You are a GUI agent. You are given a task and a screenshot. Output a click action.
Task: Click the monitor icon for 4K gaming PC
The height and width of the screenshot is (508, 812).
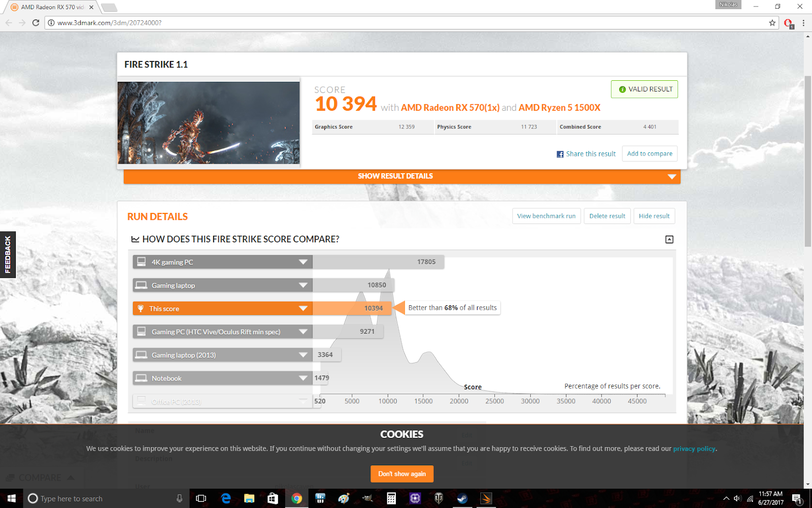142,262
